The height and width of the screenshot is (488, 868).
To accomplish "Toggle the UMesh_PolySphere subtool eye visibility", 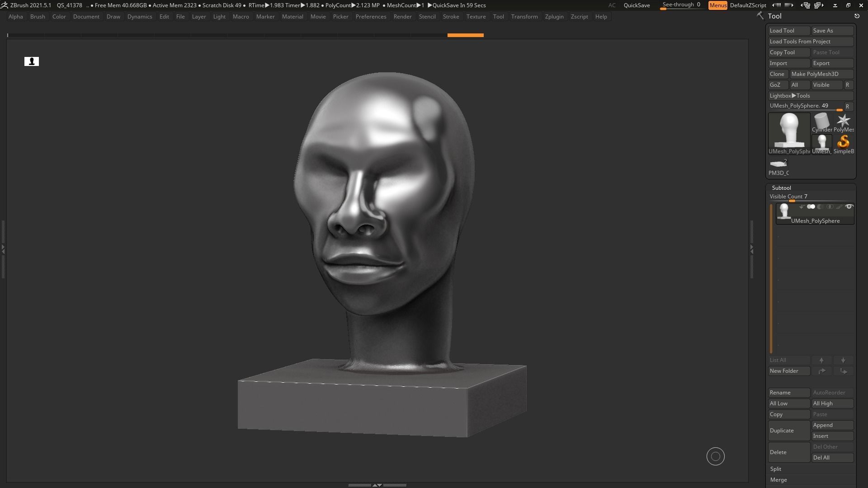I will click(x=849, y=206).
